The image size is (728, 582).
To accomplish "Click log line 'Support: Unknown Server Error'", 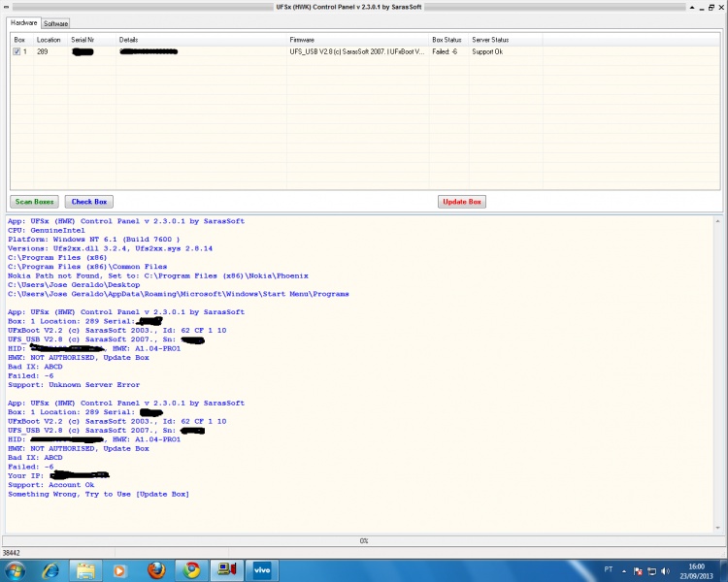I will tap(74, 385).
